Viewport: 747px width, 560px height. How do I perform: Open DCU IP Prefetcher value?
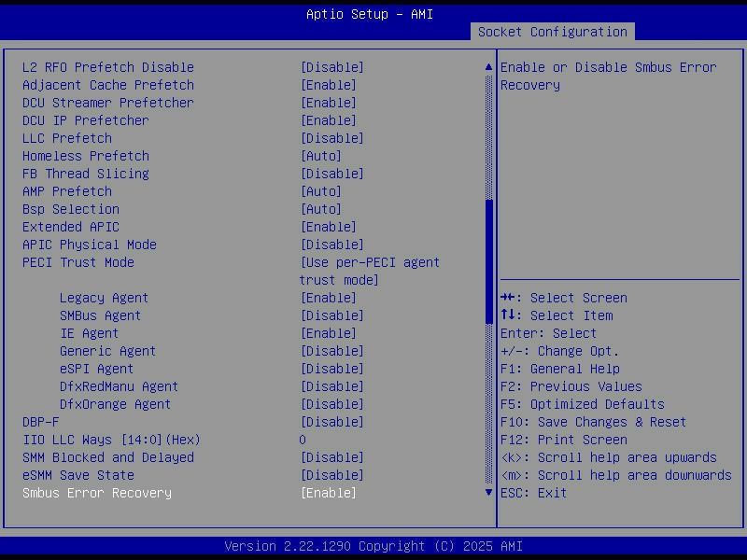click(x=329, y=120)
